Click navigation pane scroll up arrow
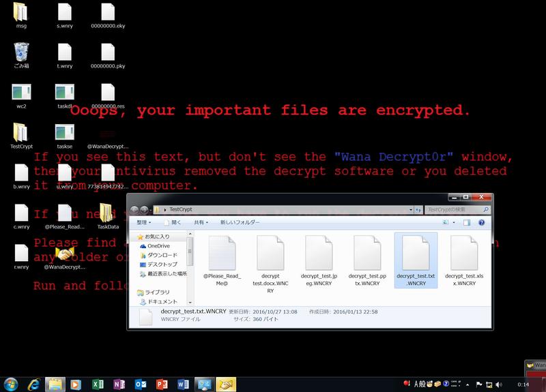Screen dimensions: 546x392 (190, 234)
